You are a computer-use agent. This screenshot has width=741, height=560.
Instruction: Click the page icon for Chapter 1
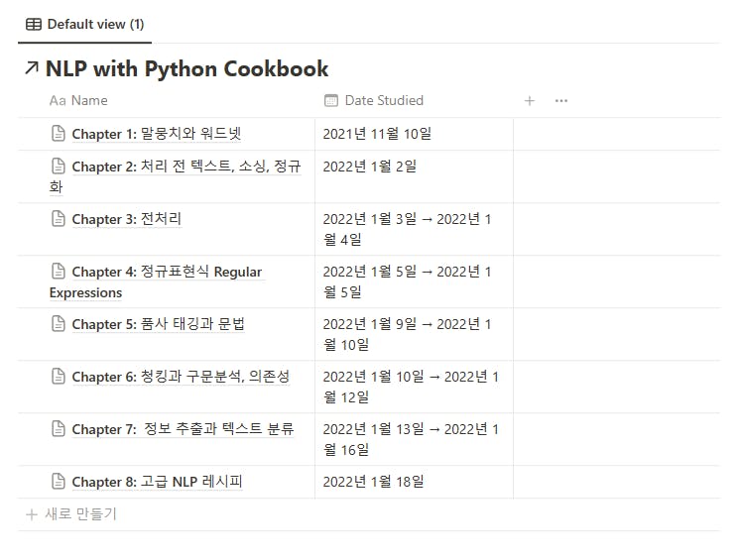pyautogui.click(x=59, y=134)
